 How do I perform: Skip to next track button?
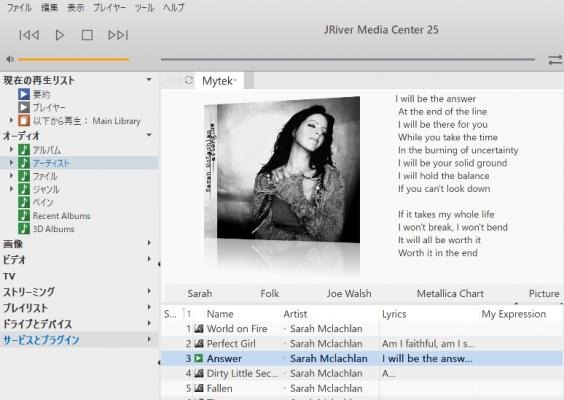(x=118, y=35)
